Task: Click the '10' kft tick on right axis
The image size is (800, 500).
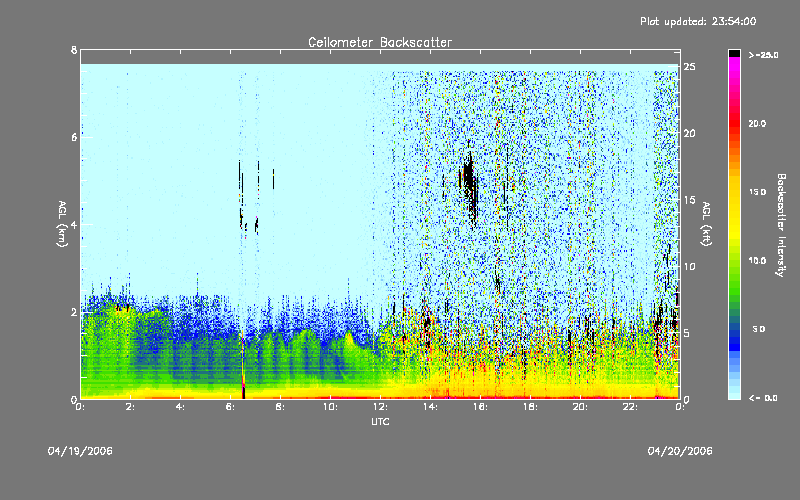Action: click(689, 267)
